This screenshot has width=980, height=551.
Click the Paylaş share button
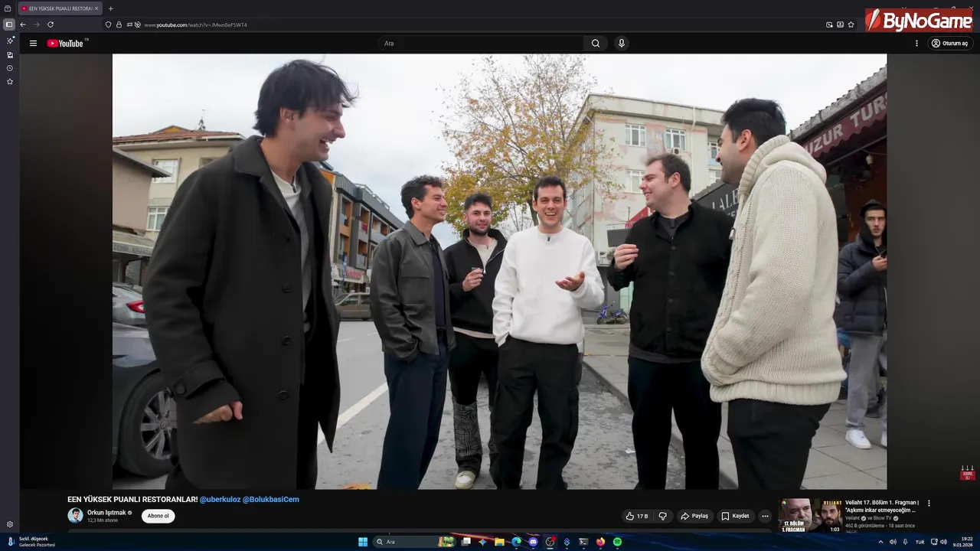[x=694, y=516]
